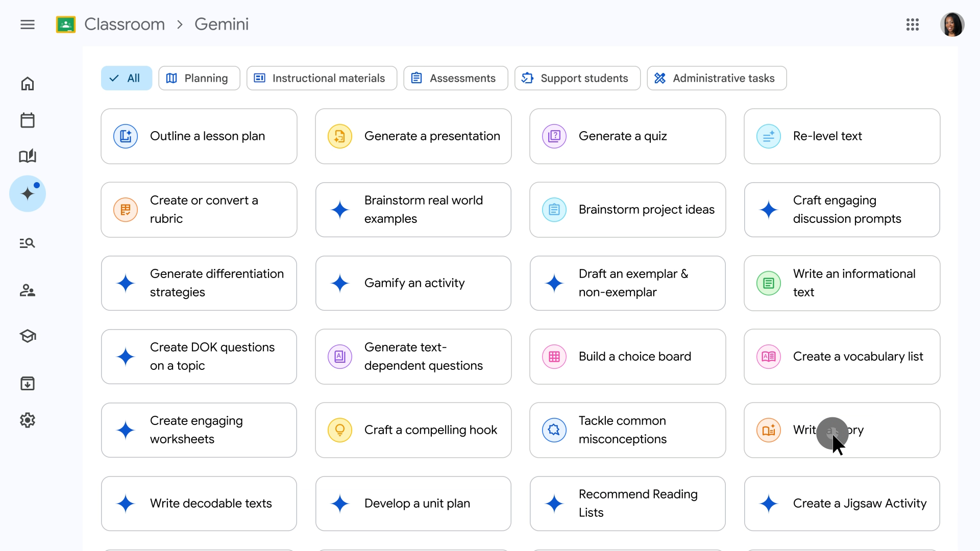
Task: Click the Outline a lesson plan icon
Action: (126, 136)
